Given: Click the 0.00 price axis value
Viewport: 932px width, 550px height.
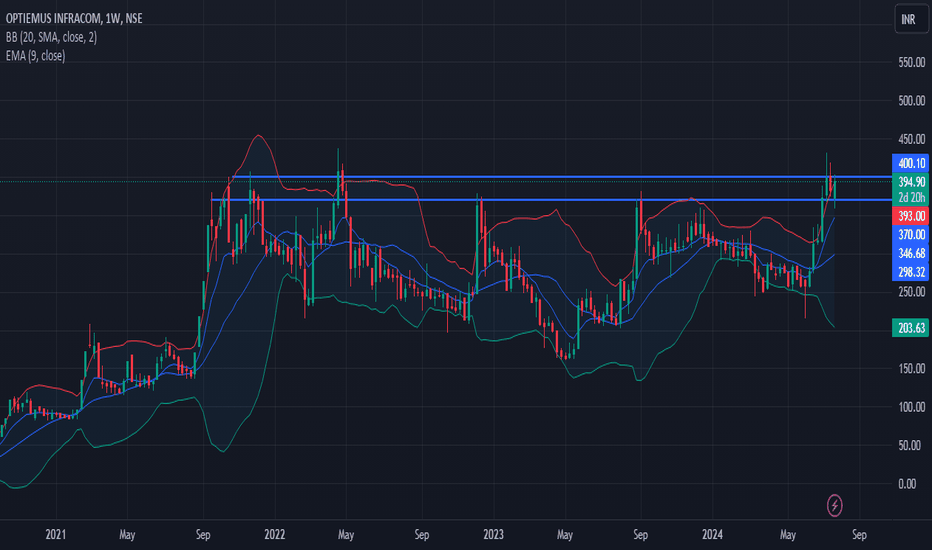Looking at the screenshot, I should click(907, 484).
